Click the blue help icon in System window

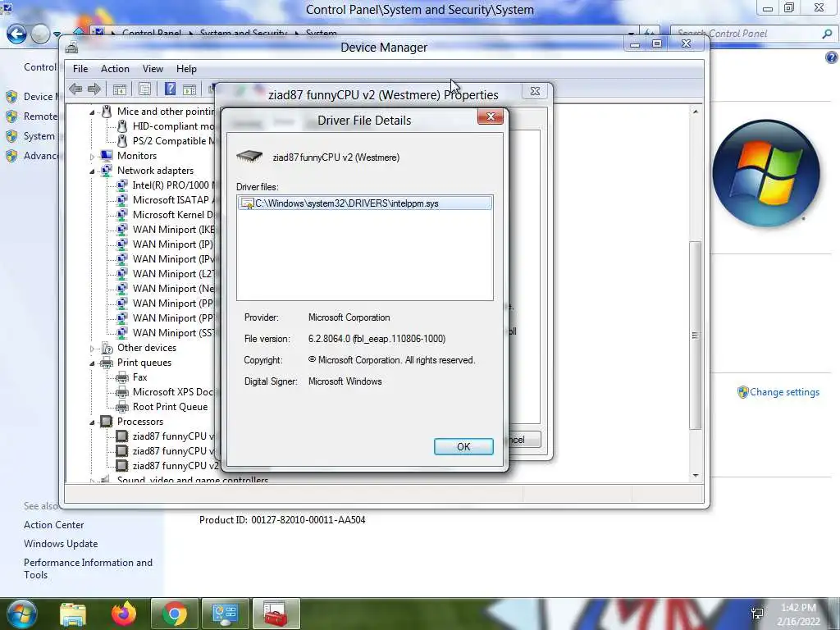pos(832,57)
